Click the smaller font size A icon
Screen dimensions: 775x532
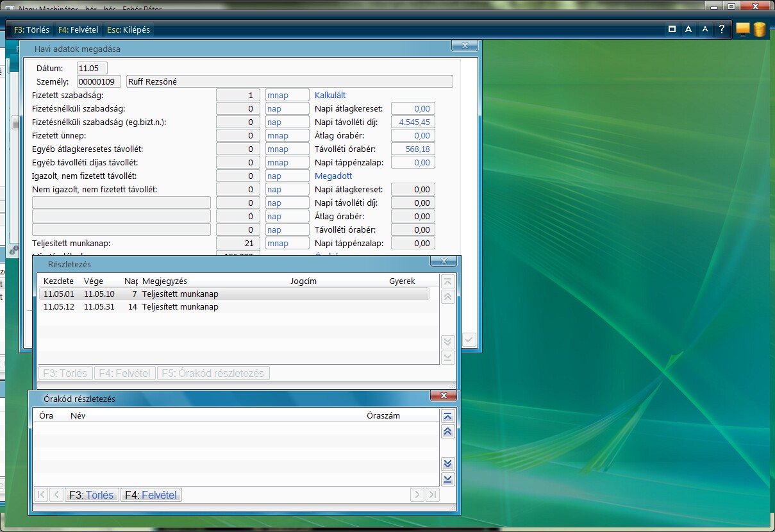[705, 29]
